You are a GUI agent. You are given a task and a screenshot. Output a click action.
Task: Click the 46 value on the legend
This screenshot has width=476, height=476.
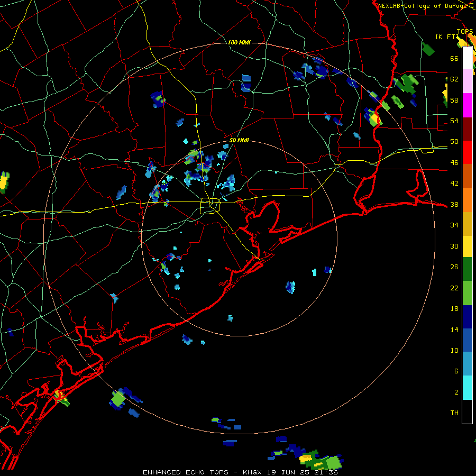(454, 163)
